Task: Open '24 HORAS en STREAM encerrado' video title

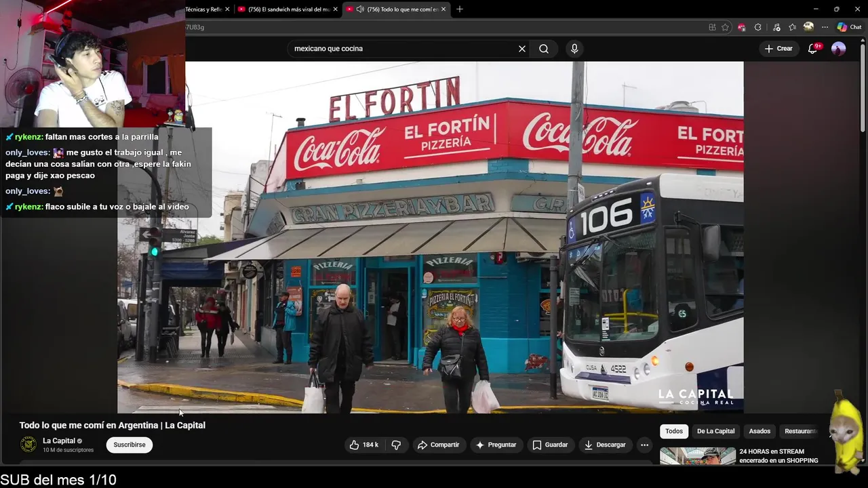Action: [x=778, y=456]
